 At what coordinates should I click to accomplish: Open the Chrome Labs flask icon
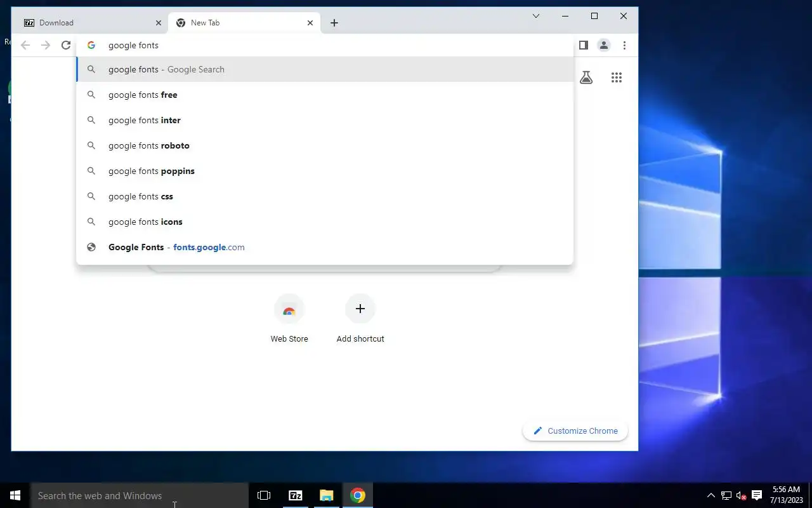tap(586, 77)
